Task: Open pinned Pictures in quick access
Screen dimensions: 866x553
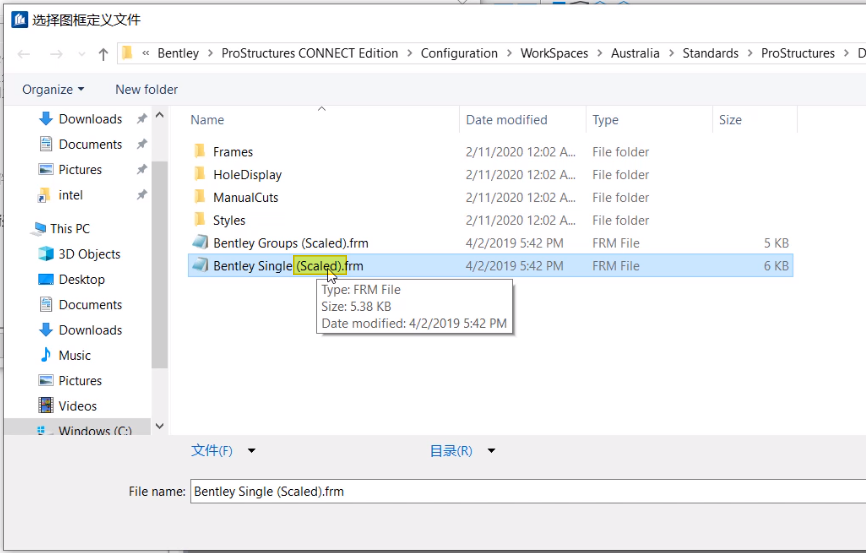Action: pos(80,170)
